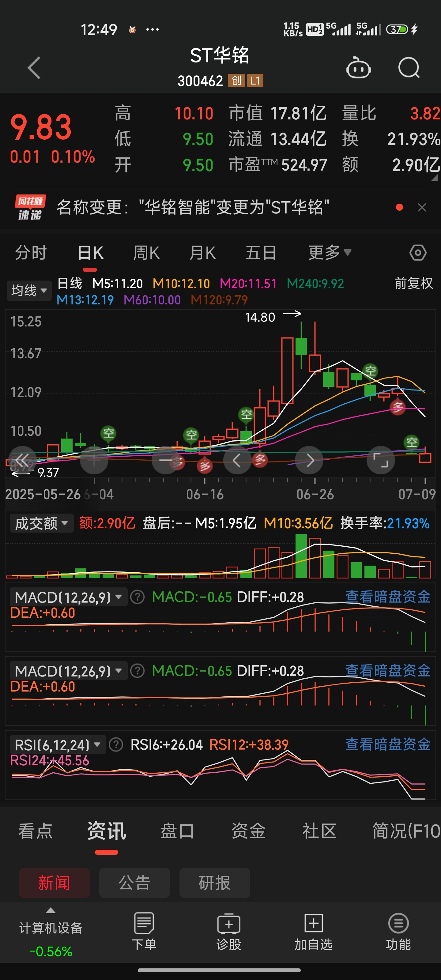The image size is (441, 980).
Task: Select the 公告 filter button
Action: (x=134, y=883)
